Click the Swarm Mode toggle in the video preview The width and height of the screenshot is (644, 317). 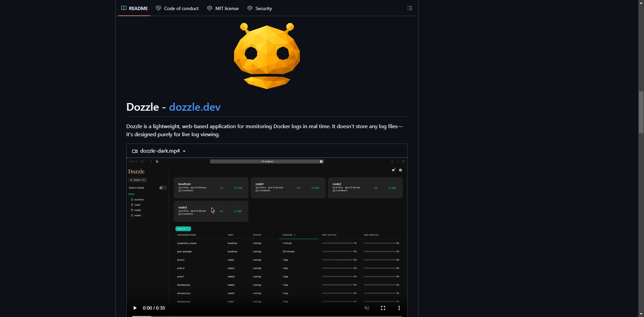tap(163, 188)
